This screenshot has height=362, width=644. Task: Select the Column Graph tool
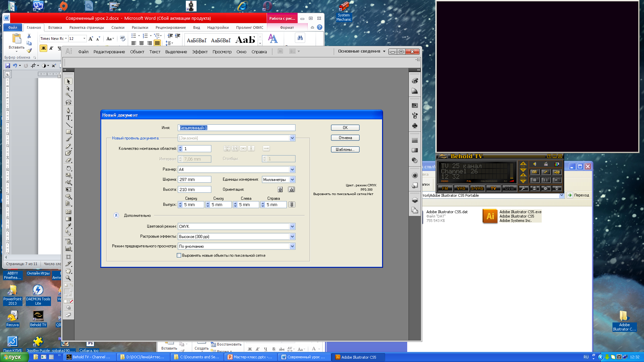tap(68, 249)
